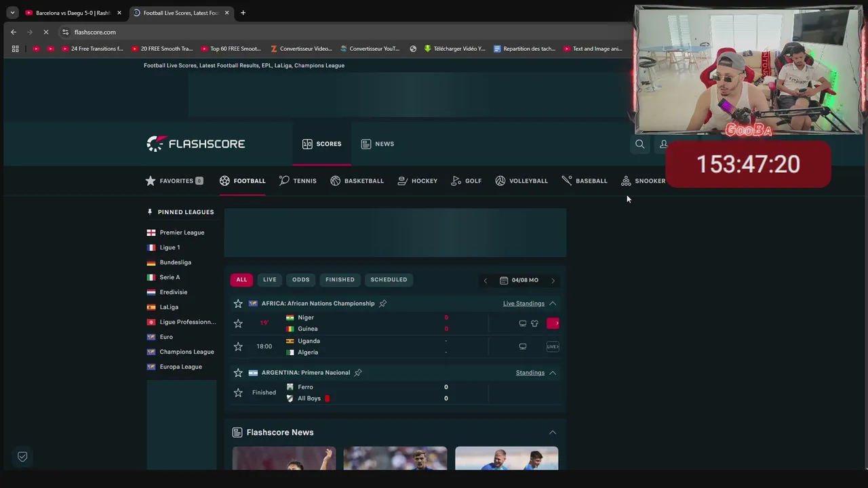Select the Tennis sport

pyautogui.click(x=298, y=181)
